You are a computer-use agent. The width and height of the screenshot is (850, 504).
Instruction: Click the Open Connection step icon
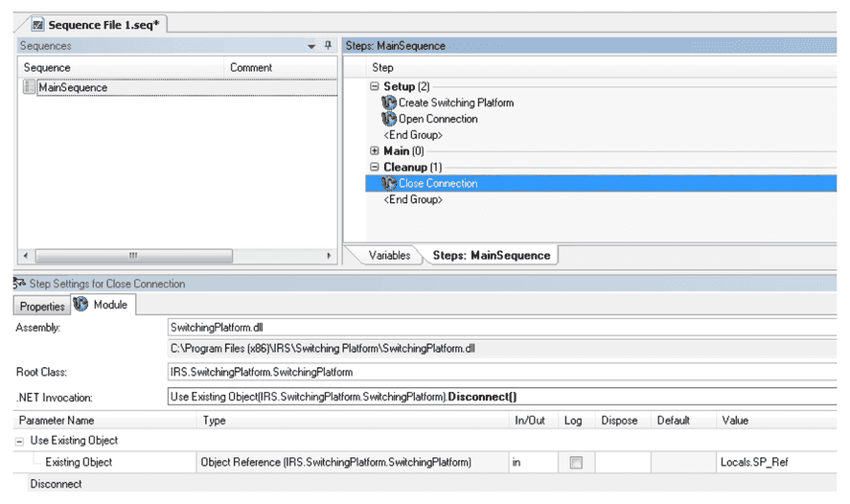click(x=389, y=119)
